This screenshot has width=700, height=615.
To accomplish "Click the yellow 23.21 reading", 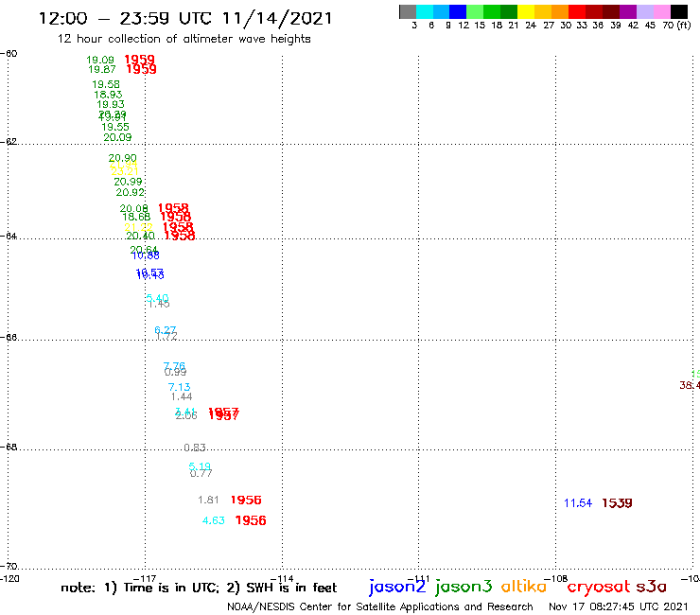I will coord(125,171).
